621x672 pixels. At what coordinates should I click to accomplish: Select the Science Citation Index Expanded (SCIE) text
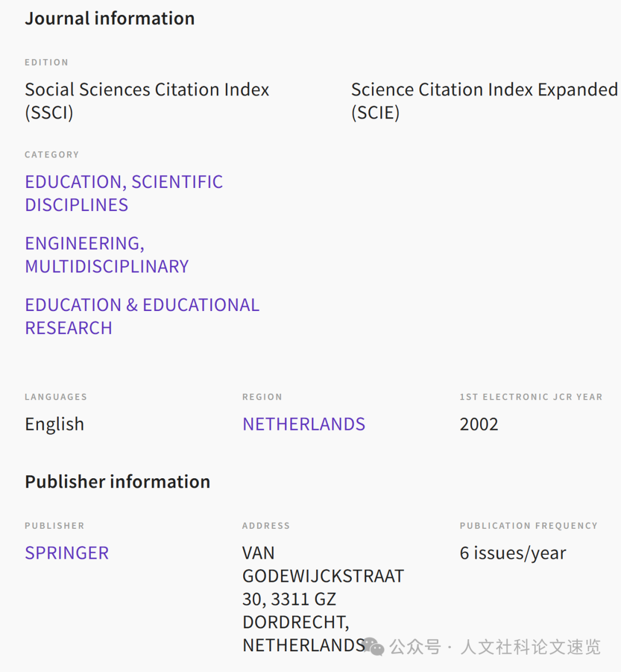(x=484, y=101)
